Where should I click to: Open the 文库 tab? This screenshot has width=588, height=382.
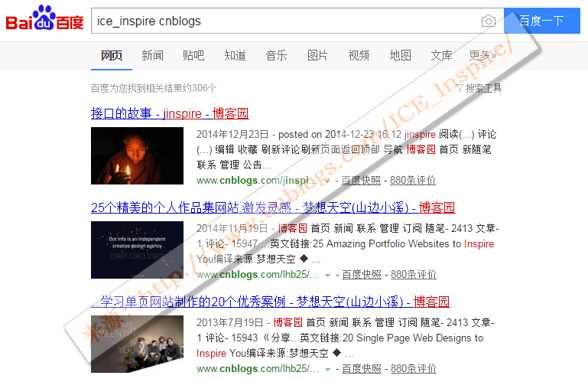441,56
